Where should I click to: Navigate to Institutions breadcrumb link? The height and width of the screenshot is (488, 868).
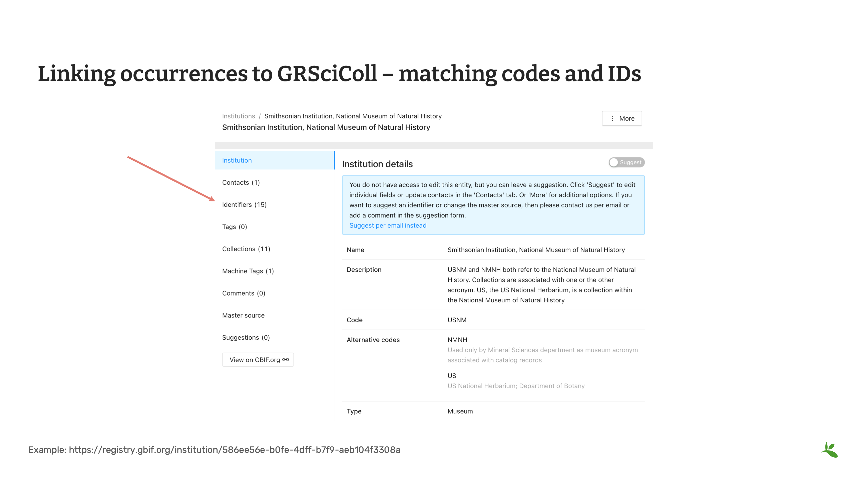[238, 116]
